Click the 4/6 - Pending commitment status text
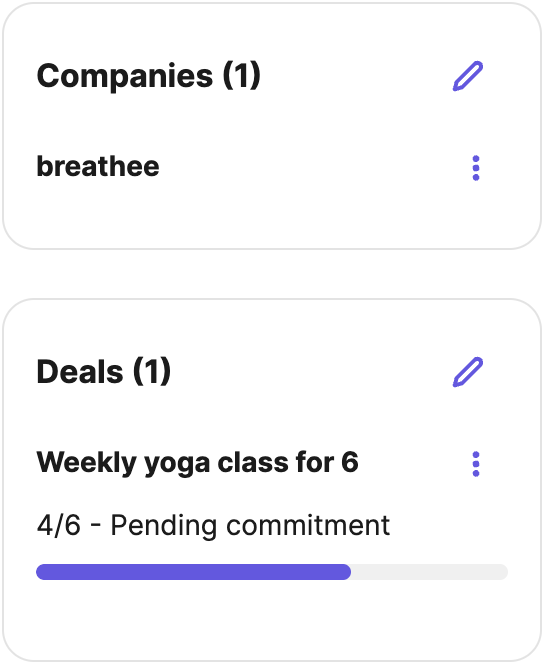The image size is (544, 664). 213,526
